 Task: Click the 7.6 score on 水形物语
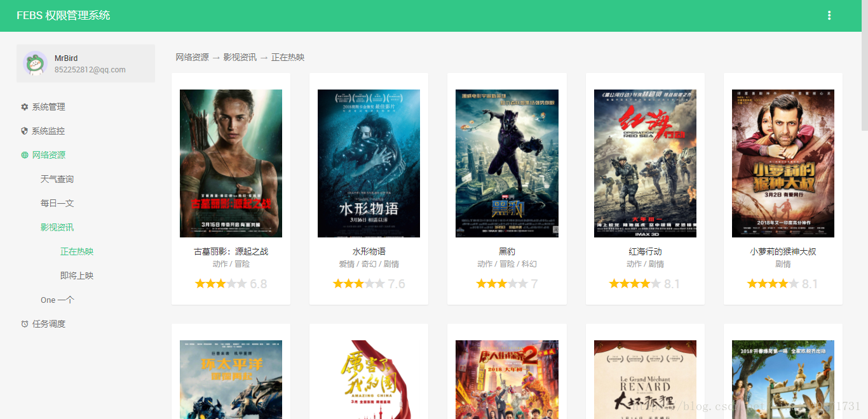click(397, 284)
